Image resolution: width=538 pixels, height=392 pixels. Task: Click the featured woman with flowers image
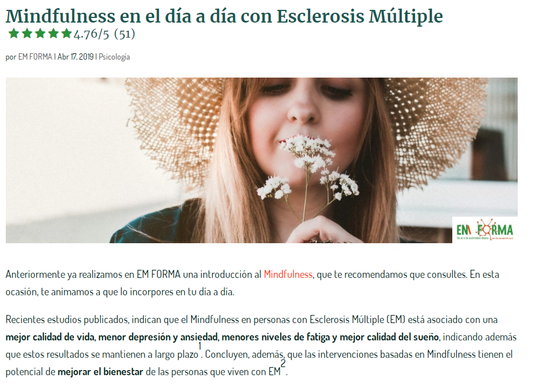click(x=261, y=160)
